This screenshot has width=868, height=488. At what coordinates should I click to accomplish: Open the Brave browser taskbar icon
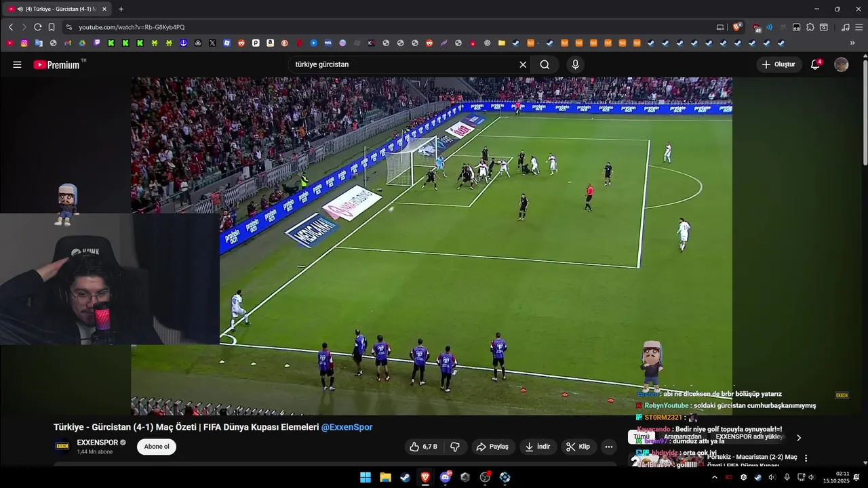[x=425, y=477]
